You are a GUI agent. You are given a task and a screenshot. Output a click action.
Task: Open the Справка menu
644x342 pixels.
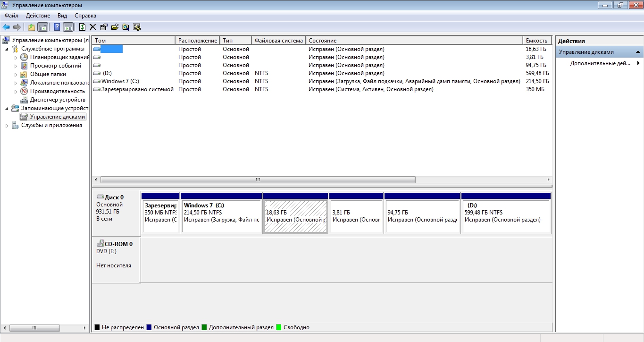85,16
